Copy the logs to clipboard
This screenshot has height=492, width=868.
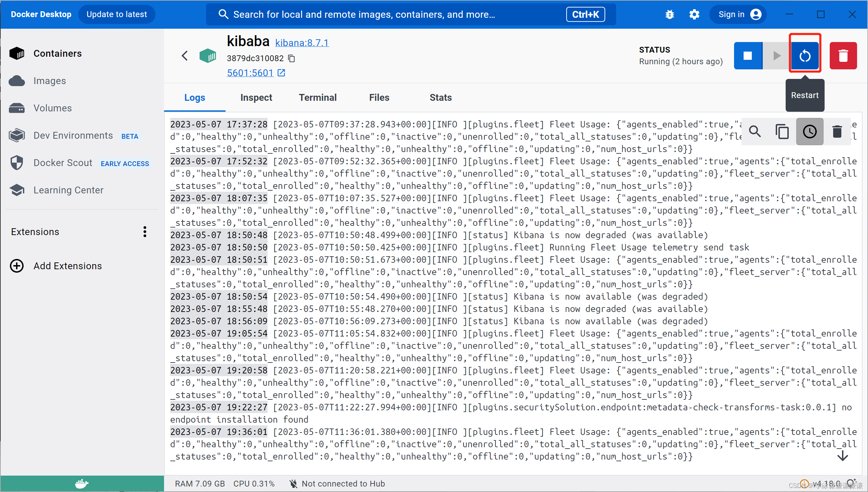click(782, 131)
